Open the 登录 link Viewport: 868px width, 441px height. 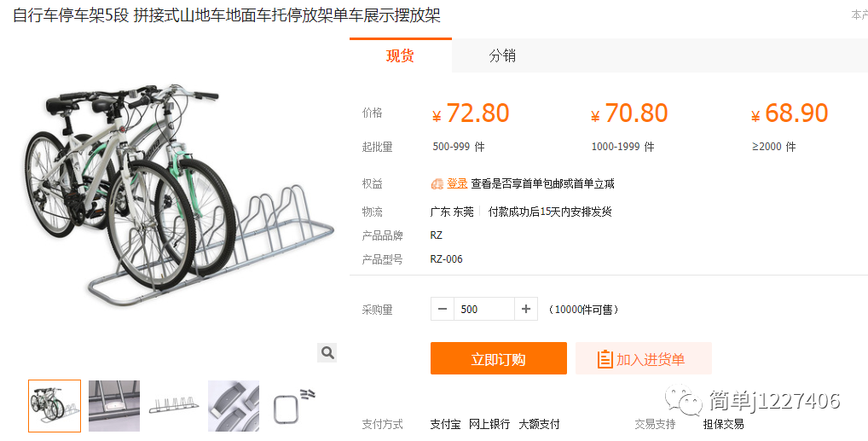point(457,184)
